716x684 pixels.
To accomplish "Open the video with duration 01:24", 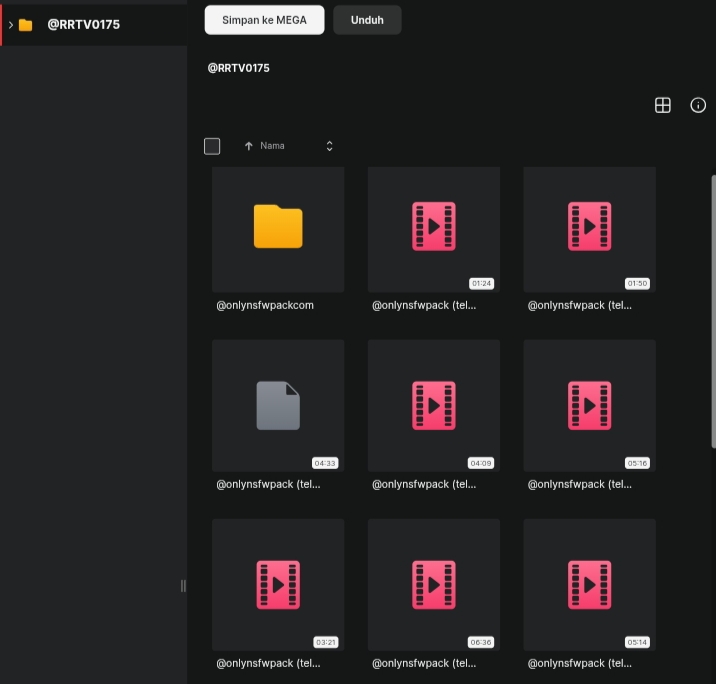I will pyautogui.click(x=434, y=230).
